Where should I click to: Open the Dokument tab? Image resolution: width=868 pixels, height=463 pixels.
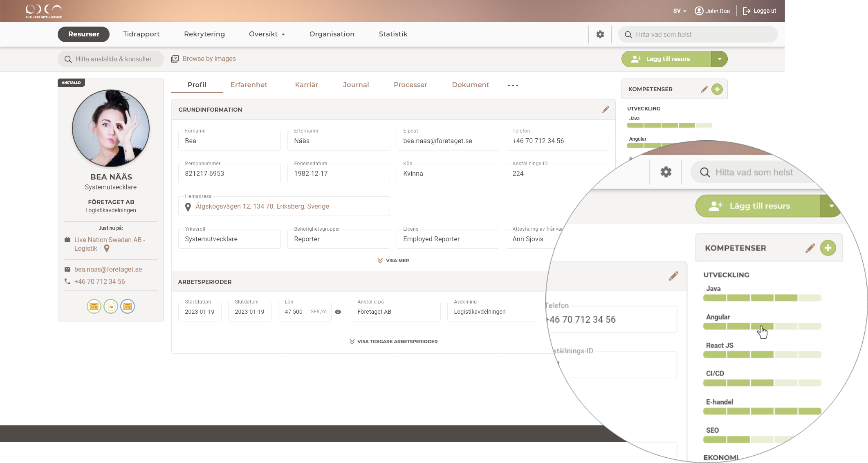(471, 85)
